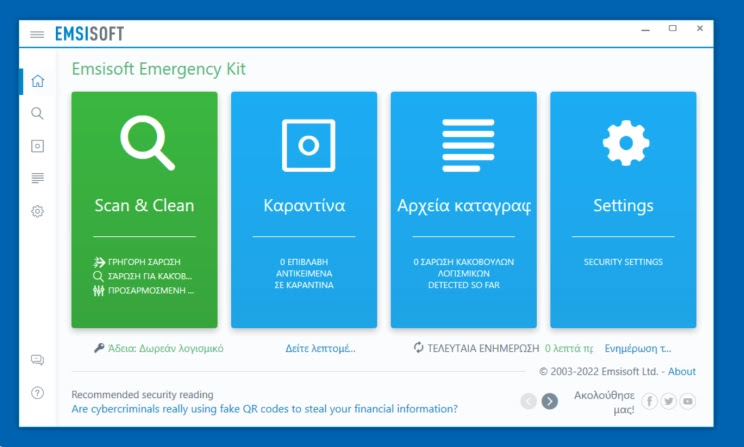Click Recommended security reading label
The width and height of the screenshot is (744, 447).
(x=142, y=394)
